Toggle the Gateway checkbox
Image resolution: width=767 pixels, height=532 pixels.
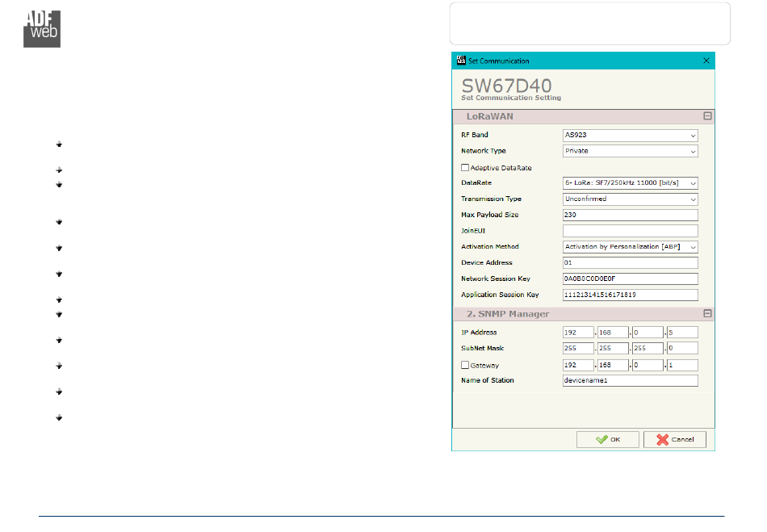pyautogui.click(x=465, y=366)
